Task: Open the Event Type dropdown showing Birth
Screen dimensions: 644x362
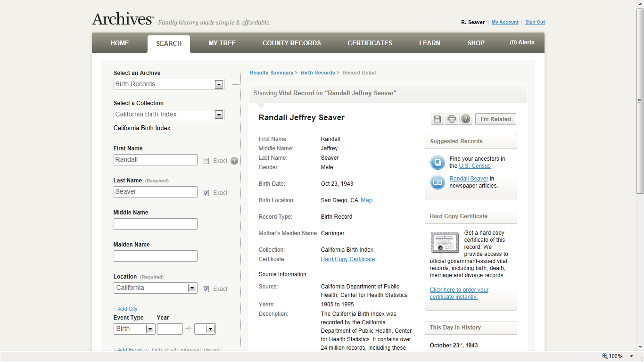Action: pyautogui.click(x=134, y=329)
